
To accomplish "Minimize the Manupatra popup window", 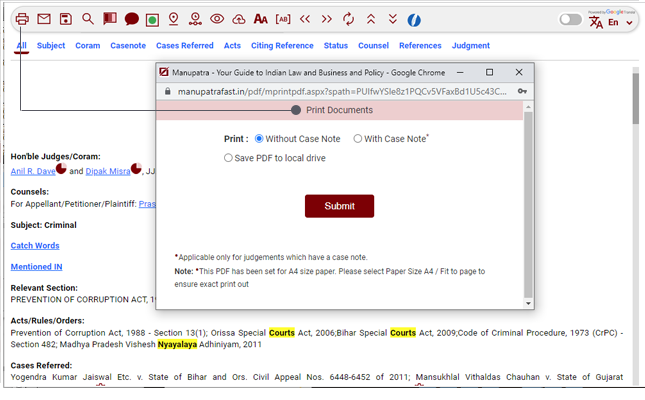I will [x=460, y=72].
